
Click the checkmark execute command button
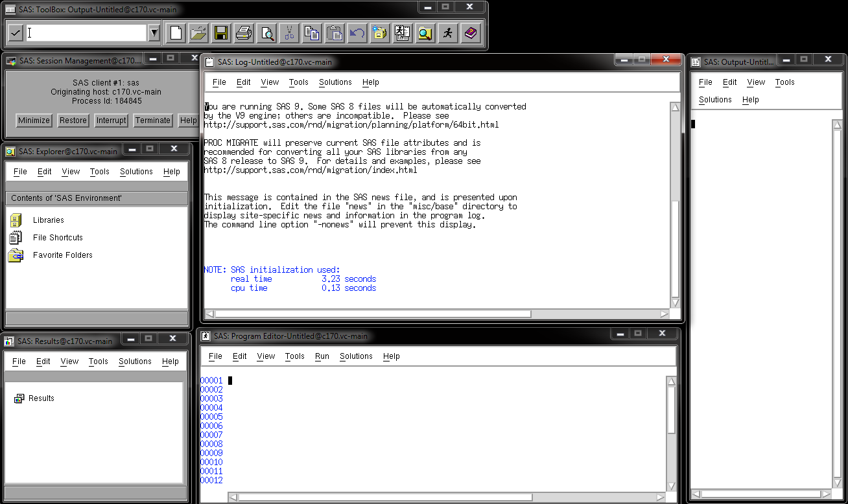point(16,33)
